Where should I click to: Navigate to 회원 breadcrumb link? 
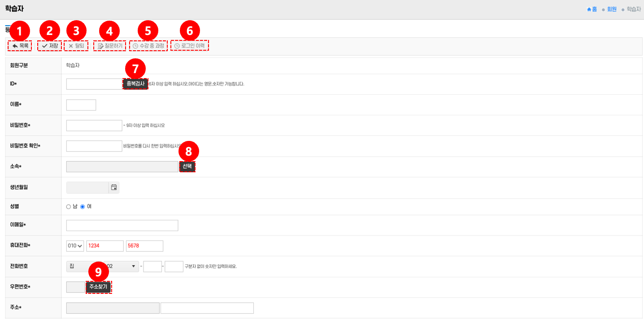[x=612, y=9]
